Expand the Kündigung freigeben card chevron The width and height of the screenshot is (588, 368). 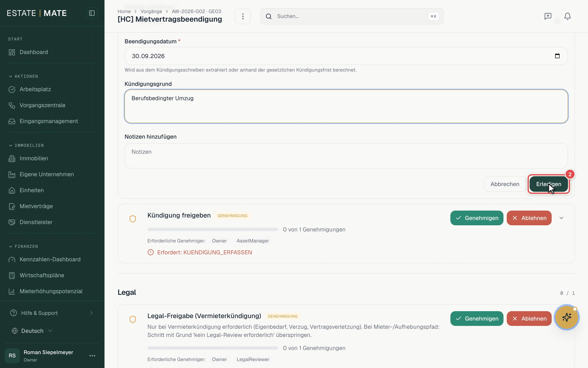(561, 218)
